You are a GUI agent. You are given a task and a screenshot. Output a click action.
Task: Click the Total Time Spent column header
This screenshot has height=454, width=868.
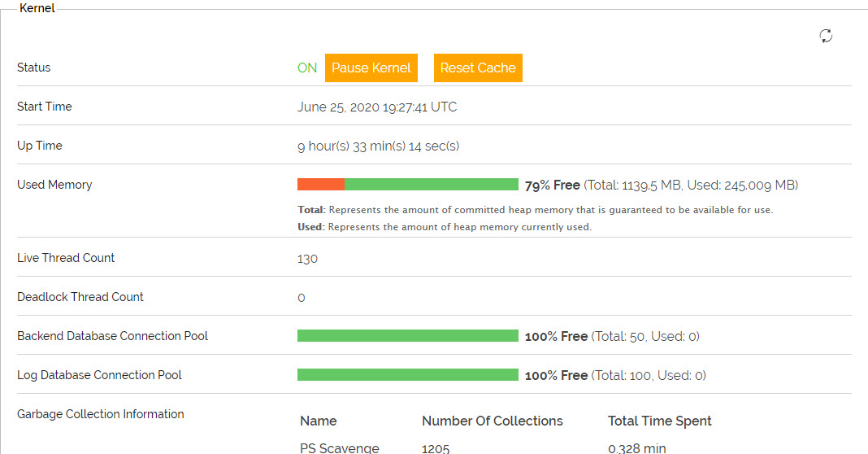click(x=659, y=421)
